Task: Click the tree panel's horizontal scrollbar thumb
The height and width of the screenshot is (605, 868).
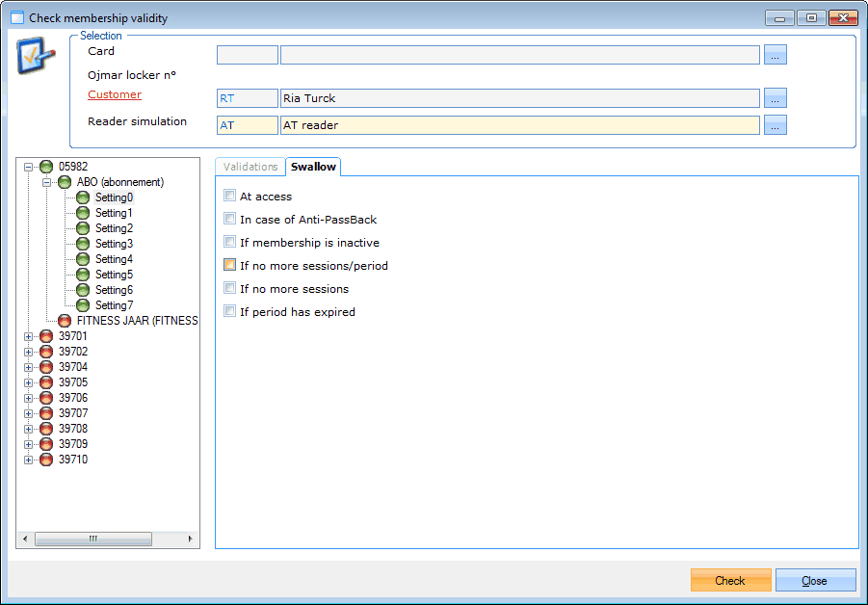Action: pyautogui.click(x=92, y=539)
